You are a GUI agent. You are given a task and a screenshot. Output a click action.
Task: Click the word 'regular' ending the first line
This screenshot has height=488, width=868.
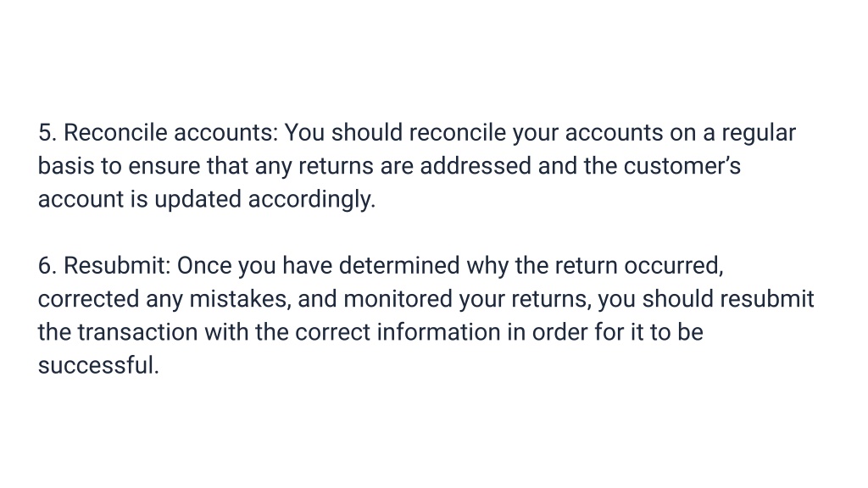[x=759, y=134]
